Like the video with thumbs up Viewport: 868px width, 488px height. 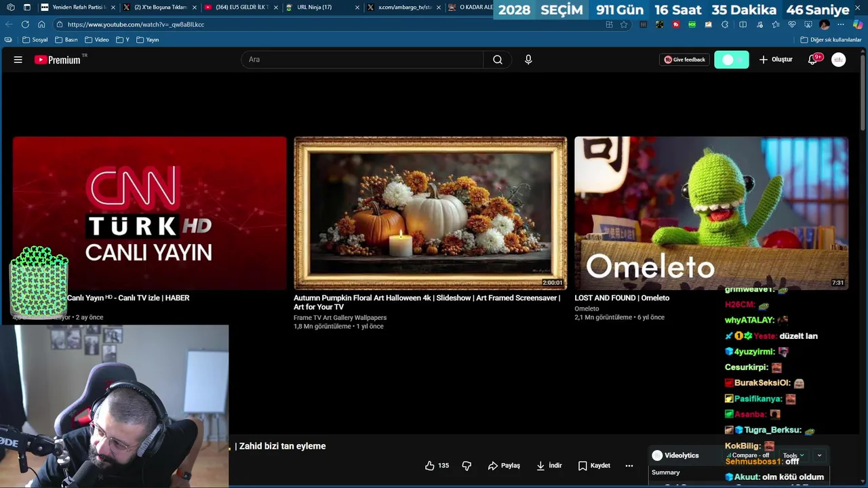(x=437, y=466)
